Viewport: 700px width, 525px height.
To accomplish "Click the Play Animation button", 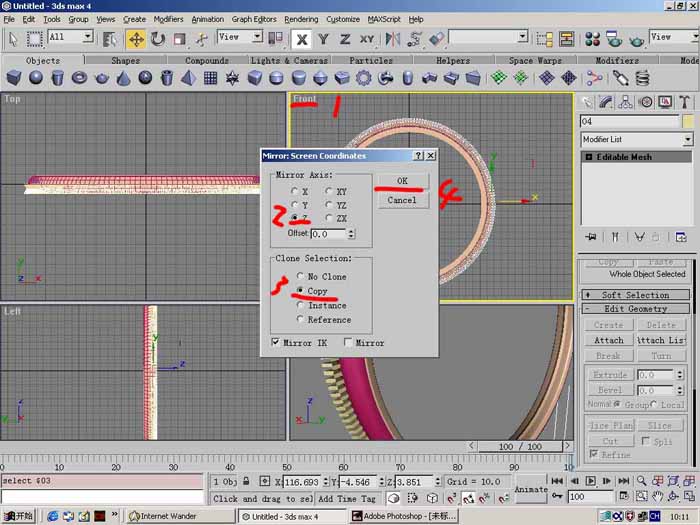I will [590, 481].
